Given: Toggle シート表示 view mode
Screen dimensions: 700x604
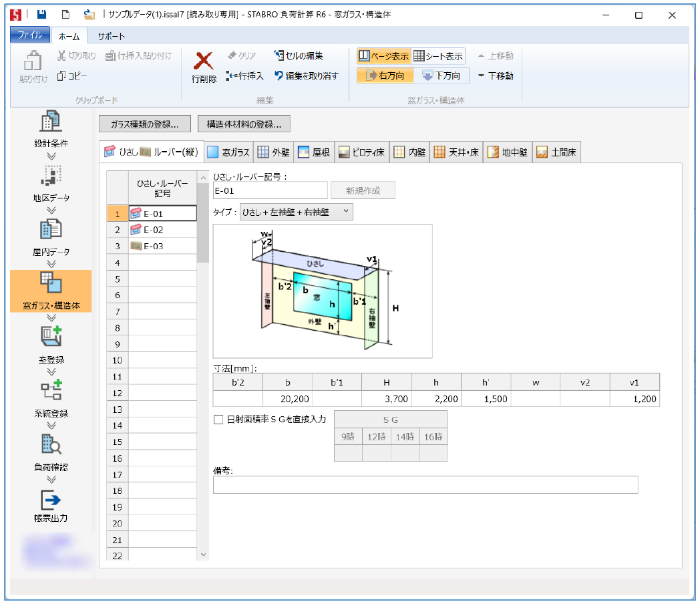Looking at the screenshot, I should coord(438,56).
